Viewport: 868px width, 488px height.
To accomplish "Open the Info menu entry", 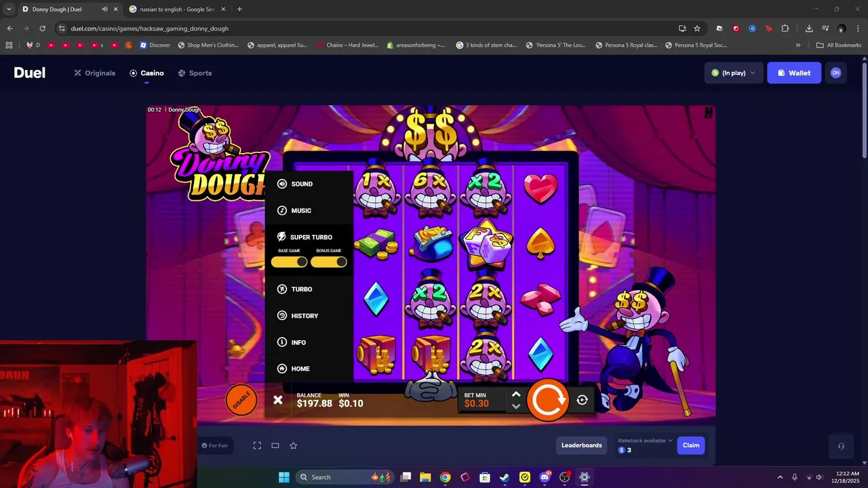I will pyautogui.click(x=292, y=342).
